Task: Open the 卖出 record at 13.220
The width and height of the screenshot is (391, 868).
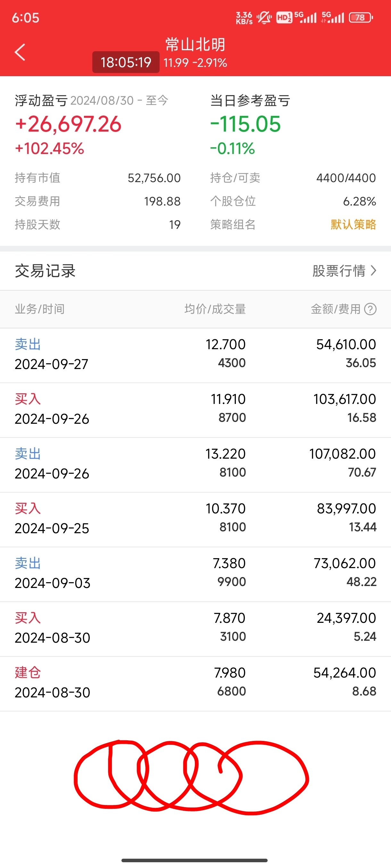Action: pos(195,465)
